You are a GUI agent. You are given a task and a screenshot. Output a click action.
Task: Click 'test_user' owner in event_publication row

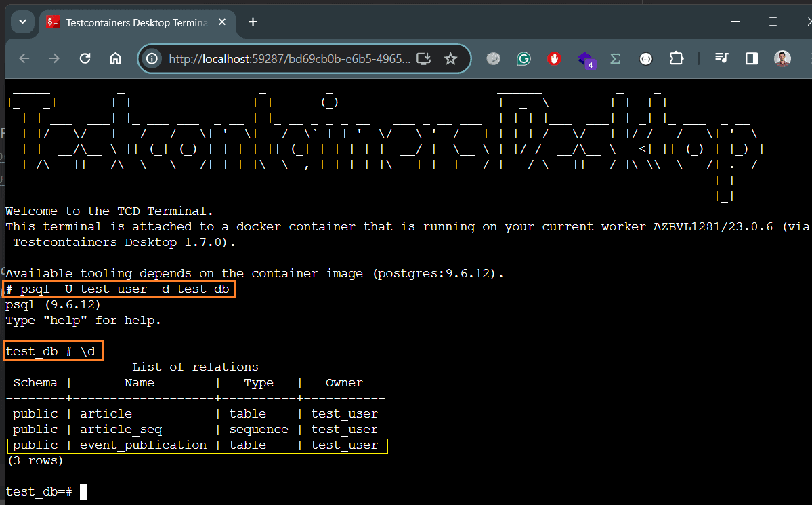(345, 445)
